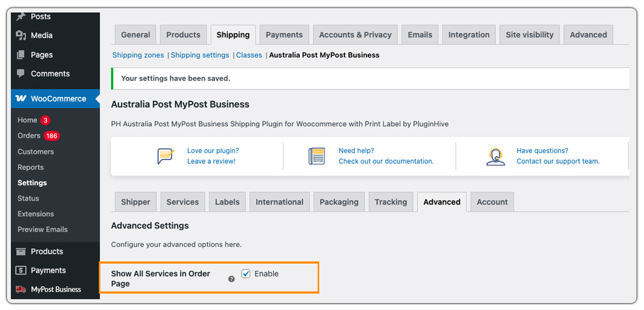This screenshot has width=644, height=310.
Task: Go to Customers submenu
Action: [x=35, y=152]
